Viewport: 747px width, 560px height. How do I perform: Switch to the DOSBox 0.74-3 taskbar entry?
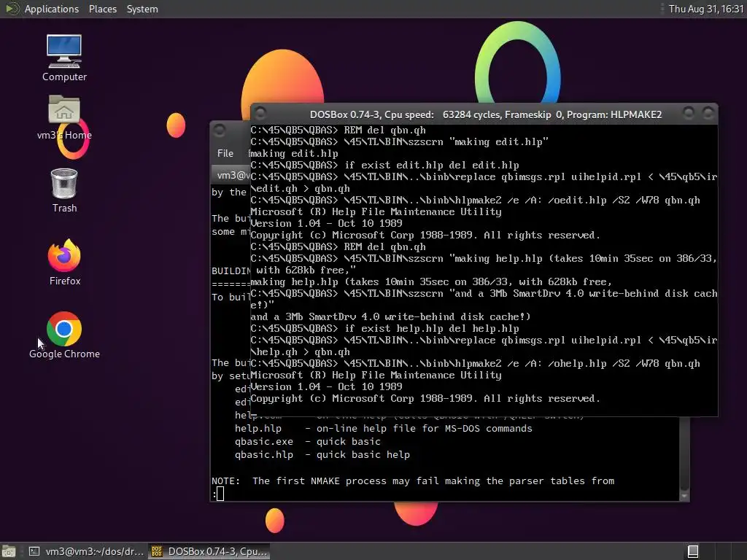209,551
